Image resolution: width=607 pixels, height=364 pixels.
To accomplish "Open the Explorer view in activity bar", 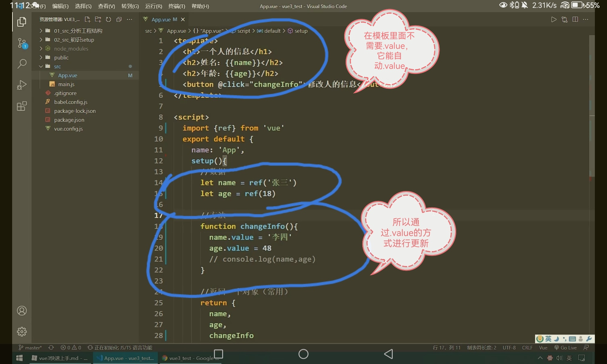I will [22, 22].
